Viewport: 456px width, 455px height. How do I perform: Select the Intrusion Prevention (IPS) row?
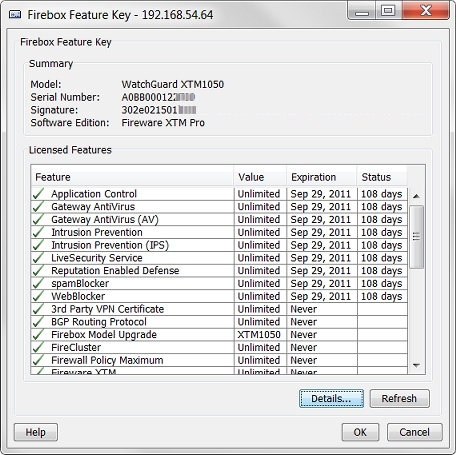(x=219, y=245)
